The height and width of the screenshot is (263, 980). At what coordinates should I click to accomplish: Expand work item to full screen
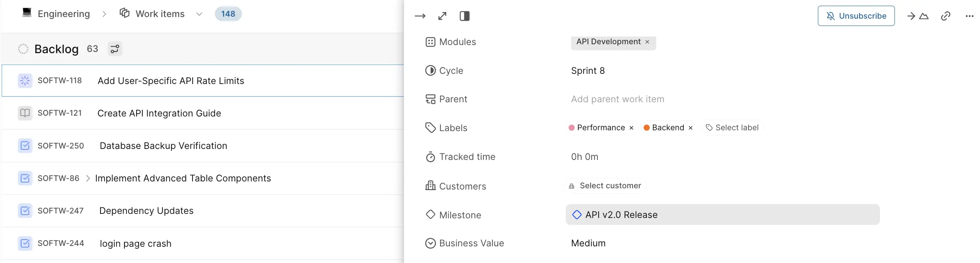click(x=442, y=16)
